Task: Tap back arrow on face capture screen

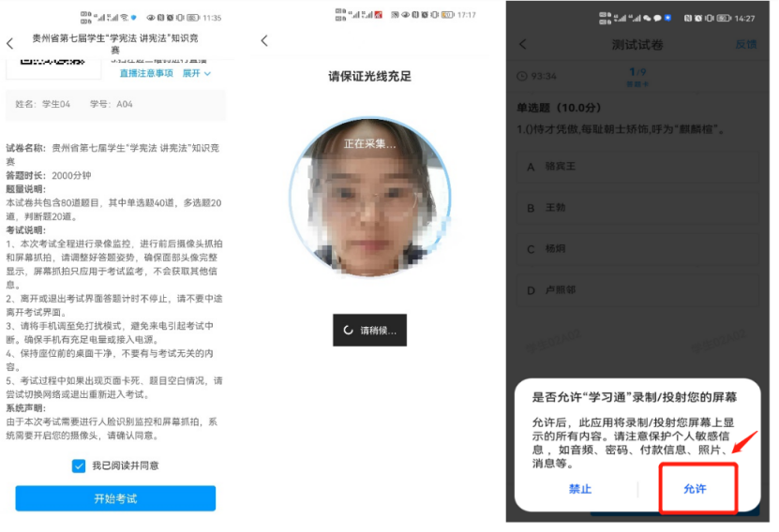Action: click(264, 41)
